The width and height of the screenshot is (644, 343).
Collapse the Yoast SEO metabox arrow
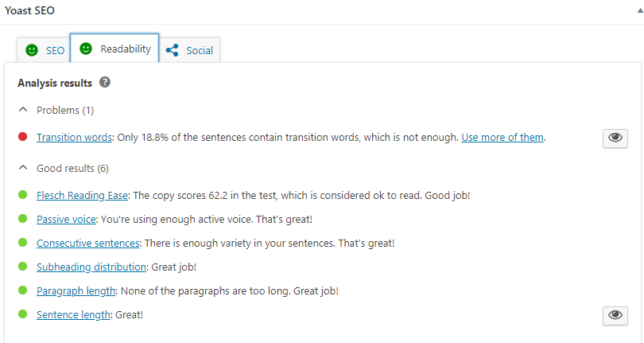tap(641, 11)
